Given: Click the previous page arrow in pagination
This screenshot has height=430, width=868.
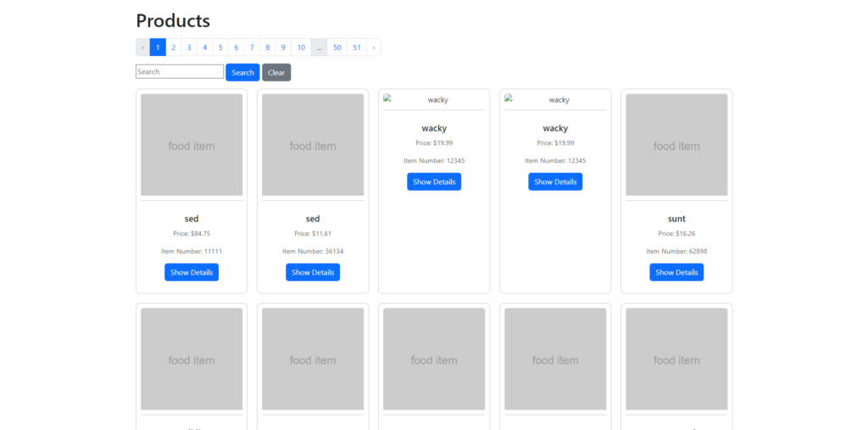Looking at the screenshot, I should coord(142,47).
